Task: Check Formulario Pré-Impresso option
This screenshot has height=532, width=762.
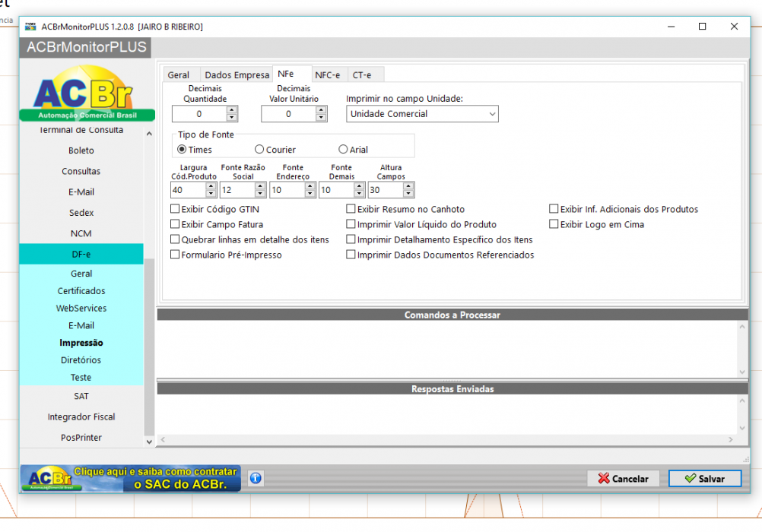Action: pyautogui.click(x=175, y=255)
